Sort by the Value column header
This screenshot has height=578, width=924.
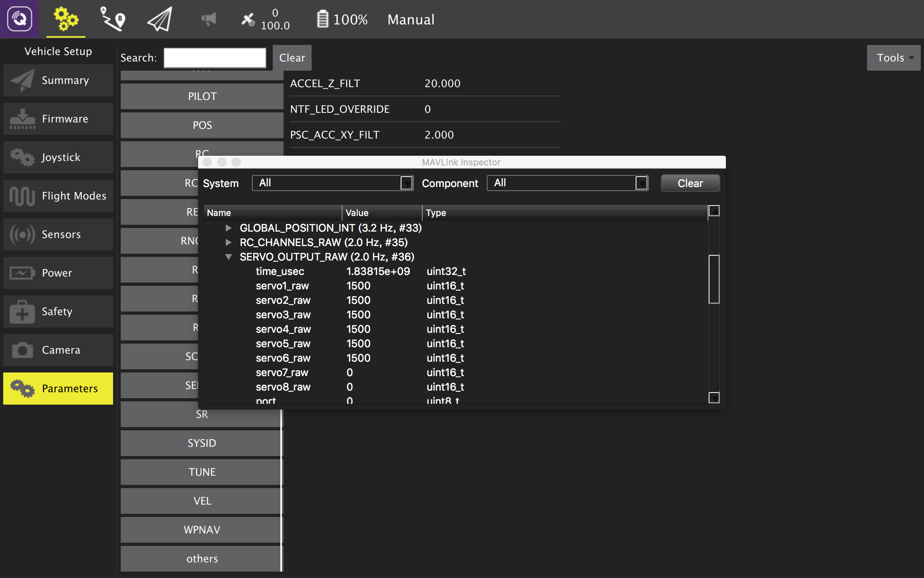tap(382, 213)
